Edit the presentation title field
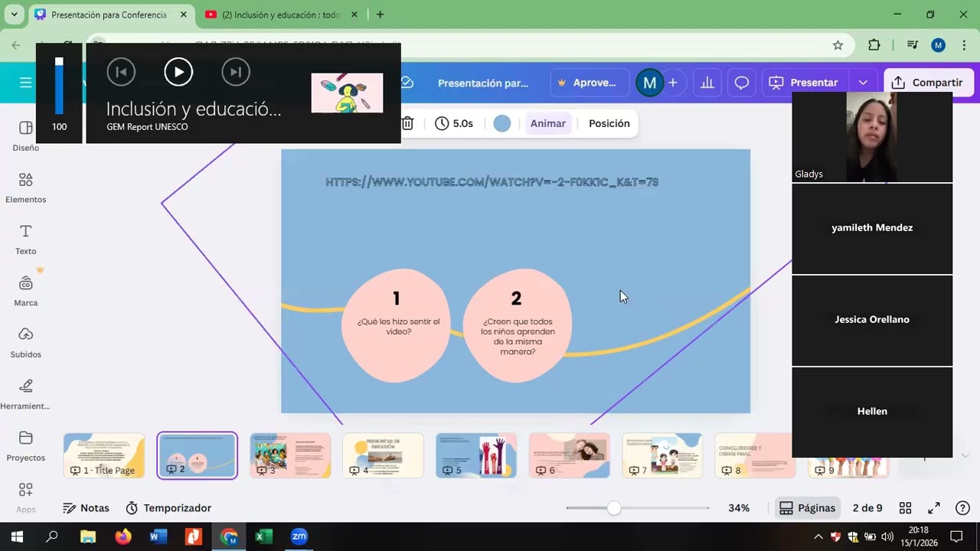980x551 pixels. coord(483,83)
